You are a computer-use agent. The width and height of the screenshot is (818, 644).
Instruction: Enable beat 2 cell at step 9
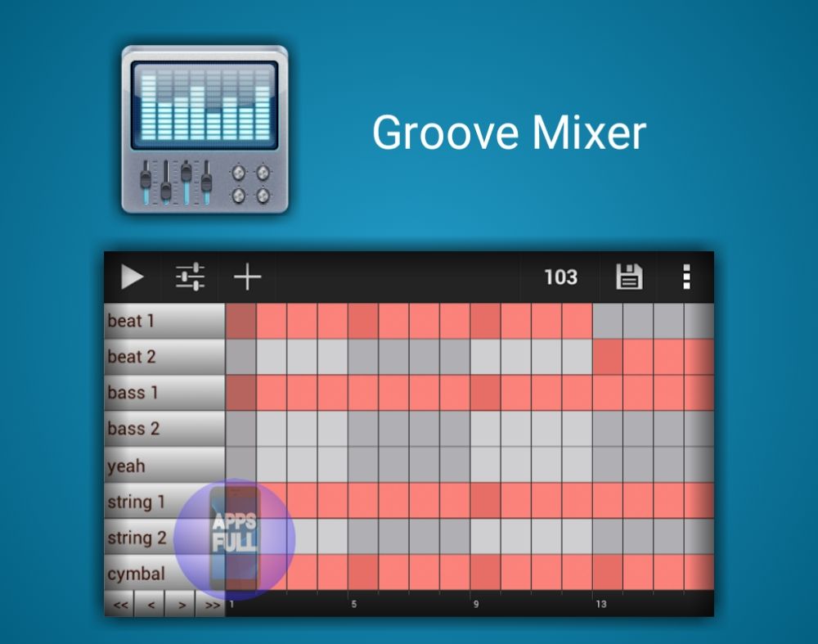pyautogui.click(x=486, y=357)
